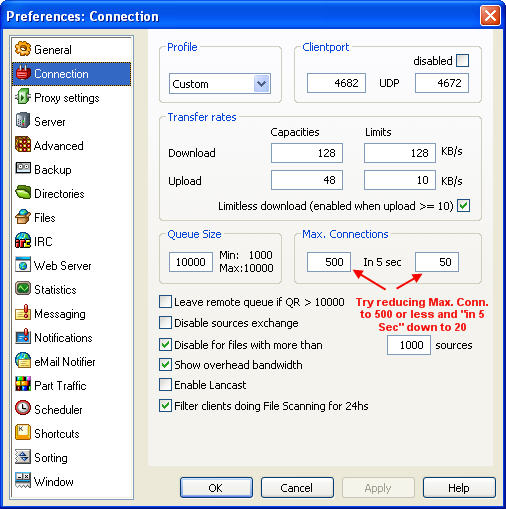Open the General preferences icon
This screenshot has width=506, height=509.
click(x=23, y=49)
